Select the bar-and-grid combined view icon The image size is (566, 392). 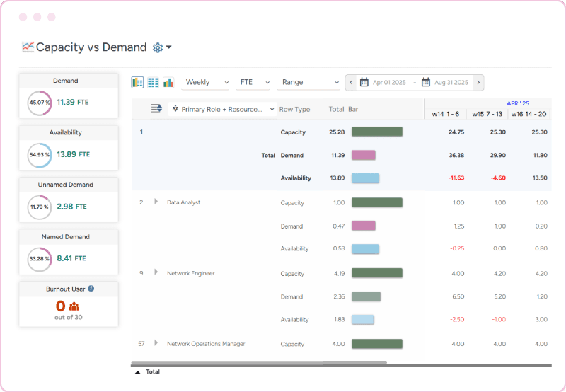137,82
